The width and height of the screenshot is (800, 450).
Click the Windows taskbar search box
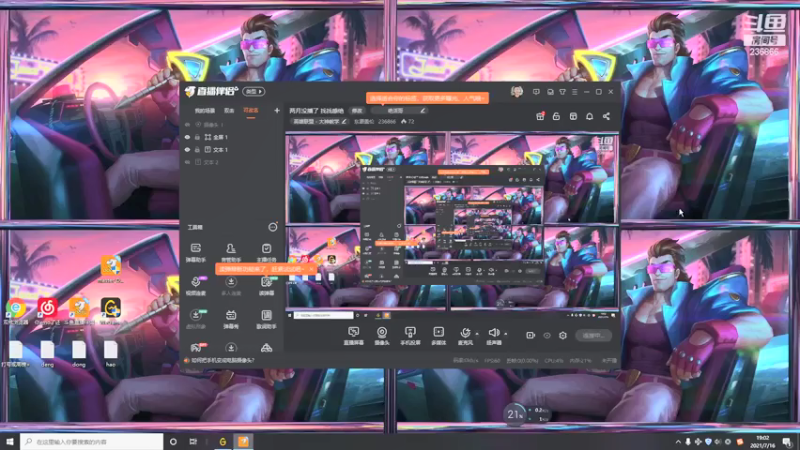(92, 441)
